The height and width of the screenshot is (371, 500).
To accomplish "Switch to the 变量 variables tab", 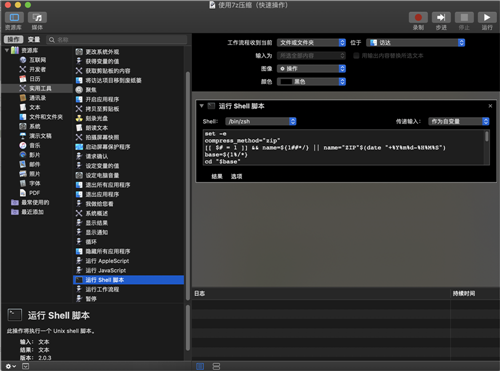I will 34,40.
